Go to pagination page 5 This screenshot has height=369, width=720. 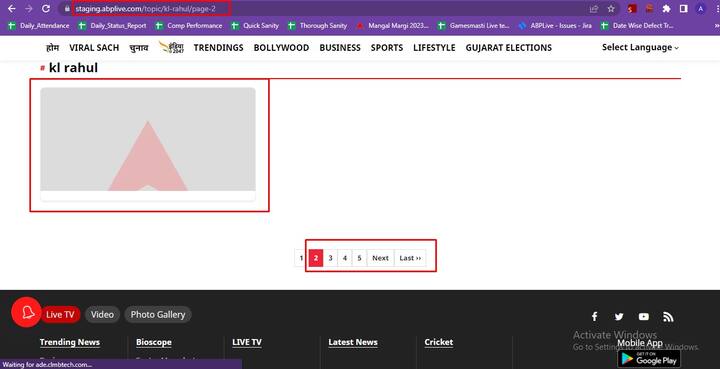click(360, 258)
